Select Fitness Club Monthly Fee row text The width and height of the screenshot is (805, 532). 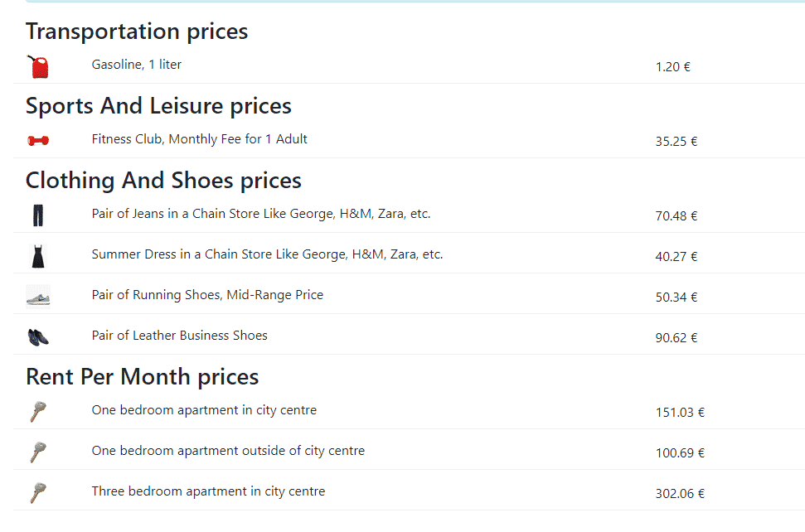pos(199,139)
